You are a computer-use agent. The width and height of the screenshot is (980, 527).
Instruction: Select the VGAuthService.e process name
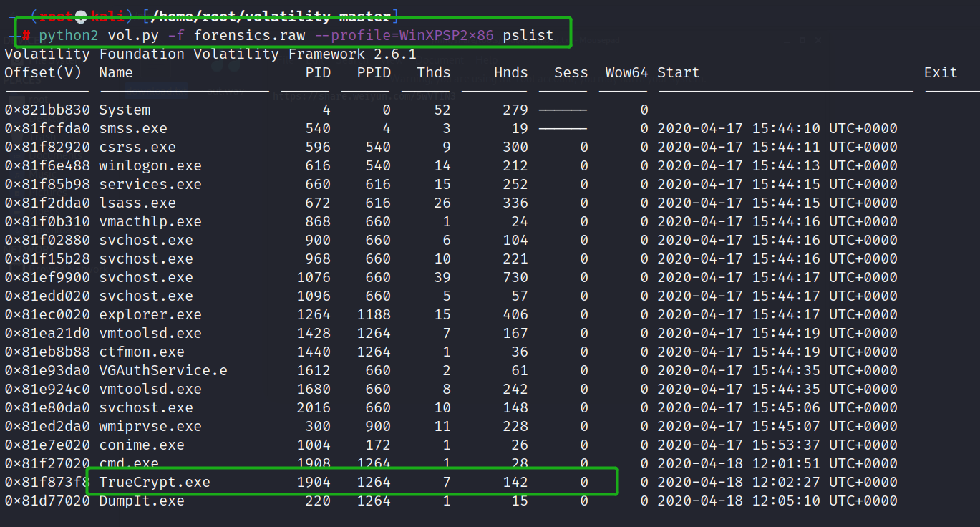[163, 371]
